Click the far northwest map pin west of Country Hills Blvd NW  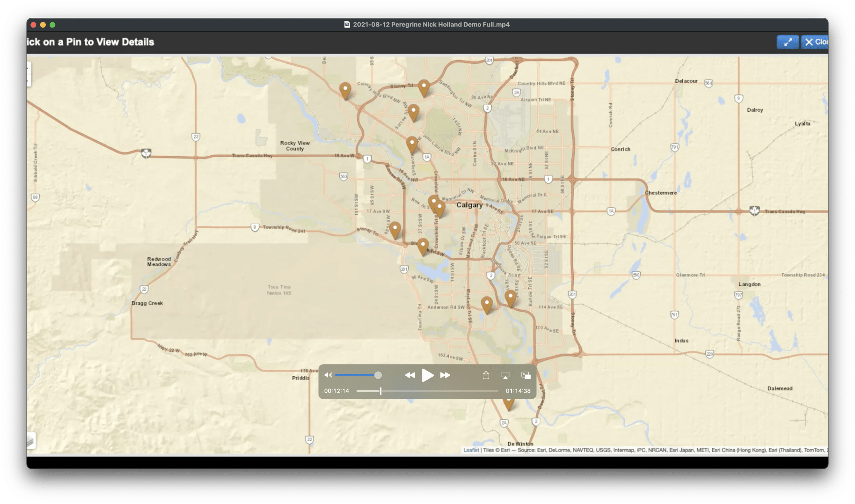pyautogui.click(x=345, y=91)
